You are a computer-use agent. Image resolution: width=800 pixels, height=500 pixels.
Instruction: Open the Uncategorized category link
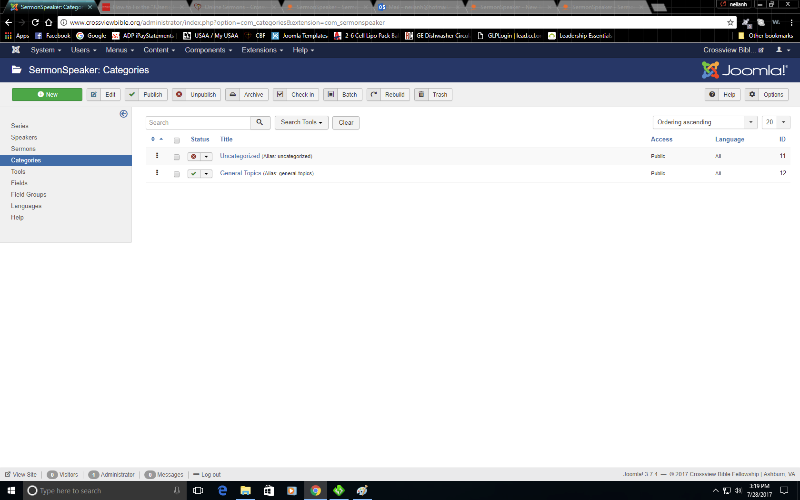click(240, 156)
